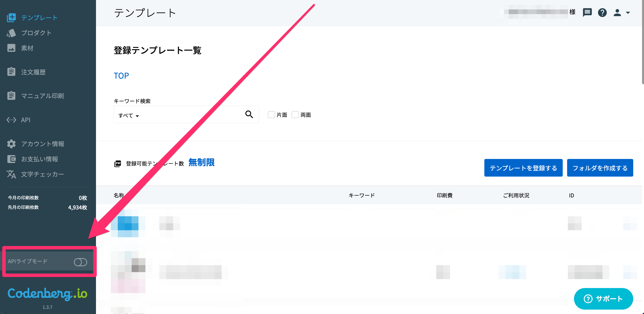This screenshot has height=314, width=644.
Task: Click the プロダクト sidebar icon
Action: pos(11,33)
